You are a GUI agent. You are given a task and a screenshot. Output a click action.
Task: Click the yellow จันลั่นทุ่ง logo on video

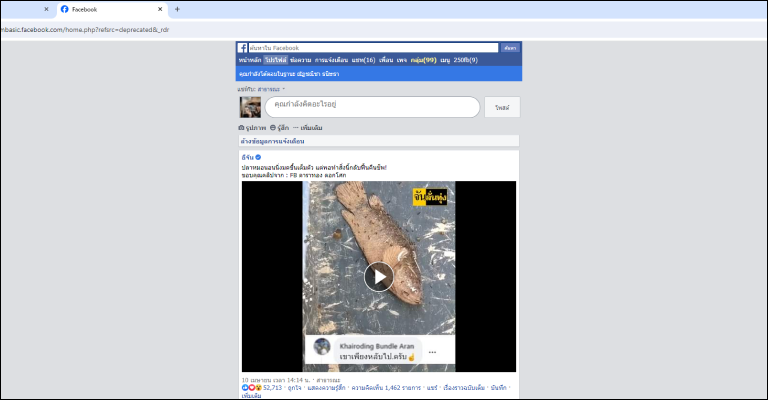pos(430,197)
